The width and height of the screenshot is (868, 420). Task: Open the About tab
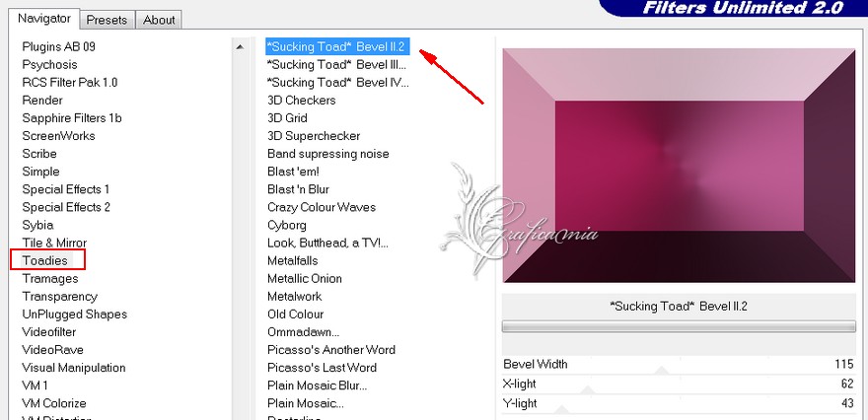(159, 20)
